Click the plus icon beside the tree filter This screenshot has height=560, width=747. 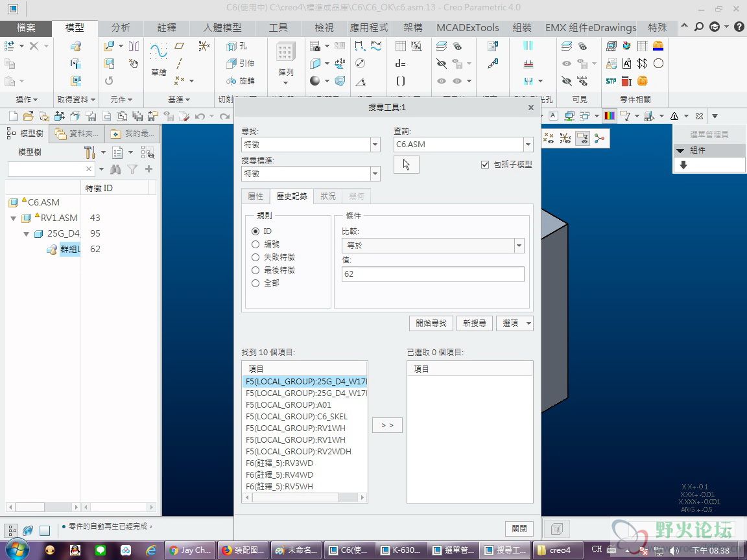click(x=148, y=169)
